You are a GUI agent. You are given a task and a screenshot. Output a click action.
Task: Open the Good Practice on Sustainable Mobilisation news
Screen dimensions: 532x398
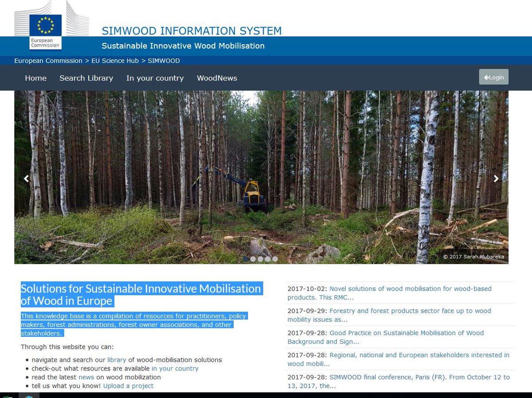386,337
